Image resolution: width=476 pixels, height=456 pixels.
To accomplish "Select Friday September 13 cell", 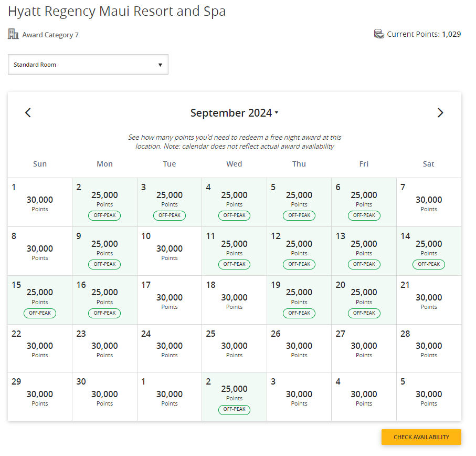I will (364, 251).
